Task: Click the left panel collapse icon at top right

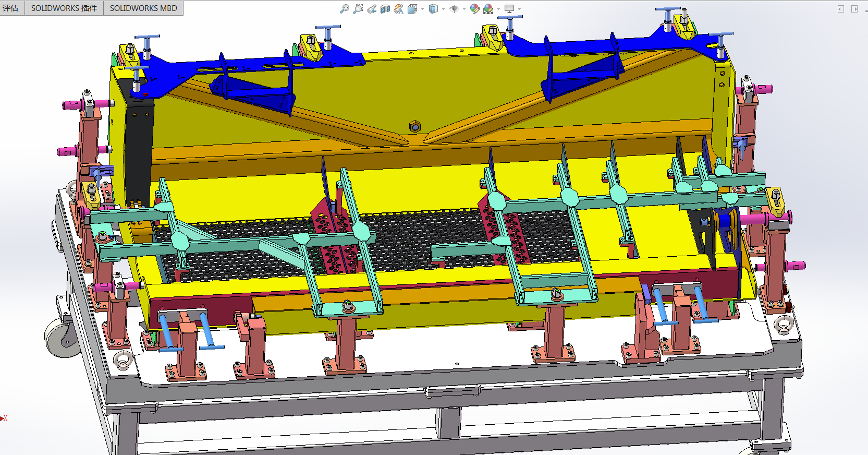Action: tap(841, 9)
